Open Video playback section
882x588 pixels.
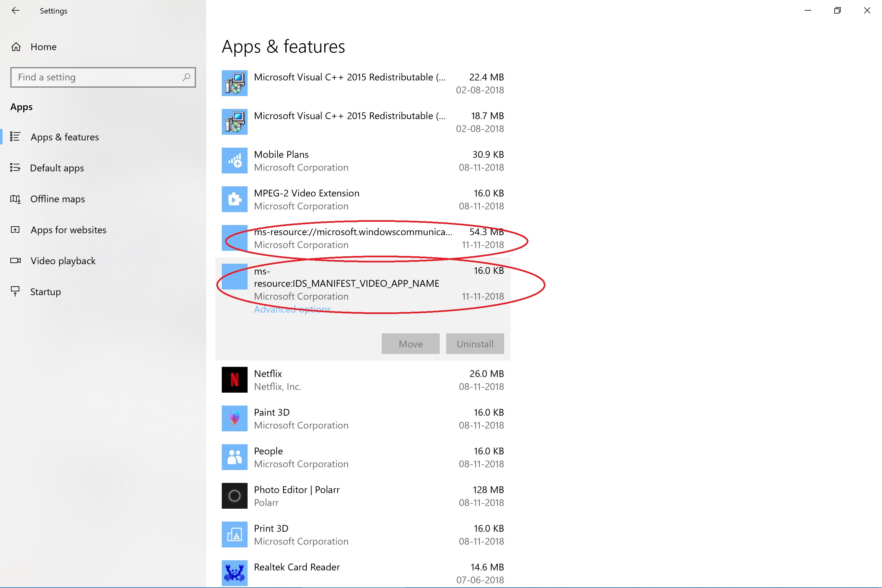63,260
